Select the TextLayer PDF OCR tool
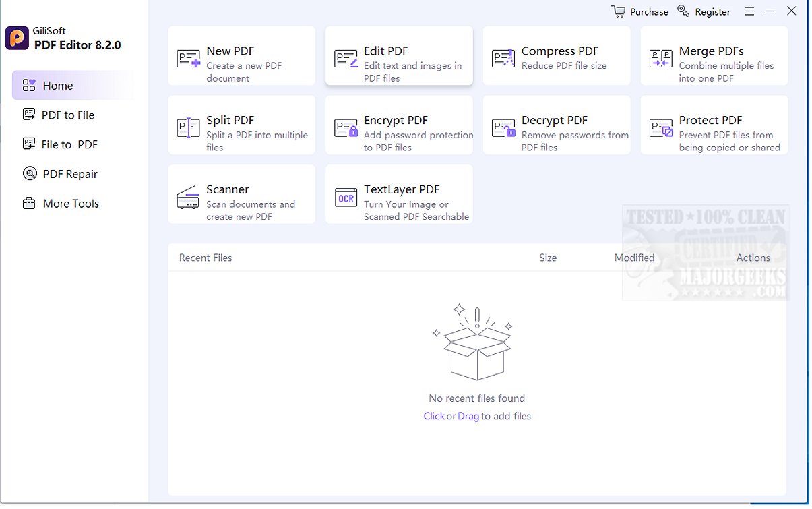The height and width of the screenshot is (509, 812). (x=345, y=195)
